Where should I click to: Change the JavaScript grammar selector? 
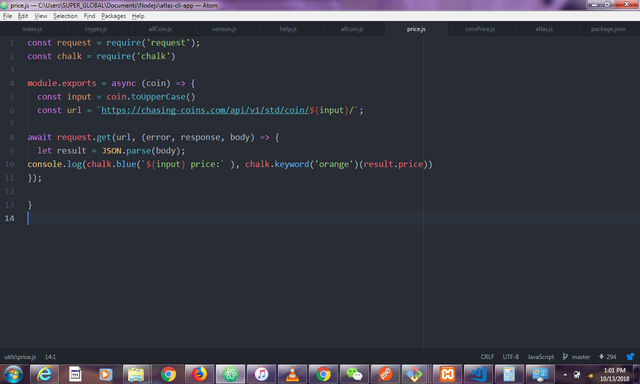[540, 357]
